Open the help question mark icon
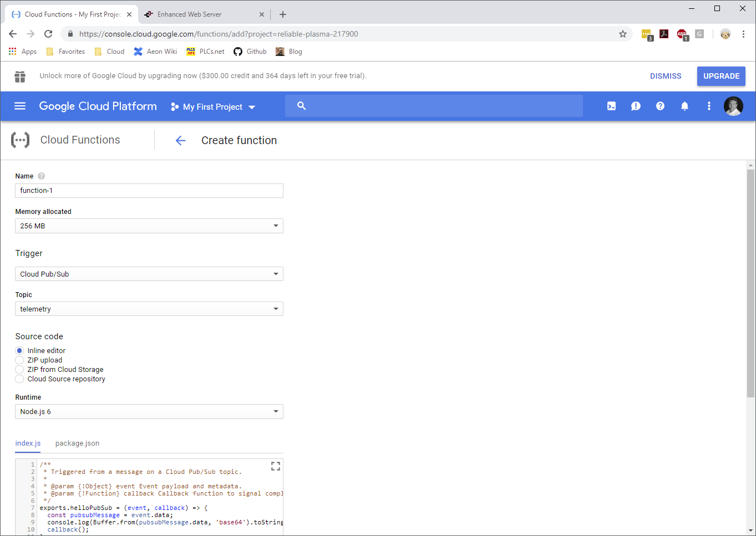 [660, 106]
